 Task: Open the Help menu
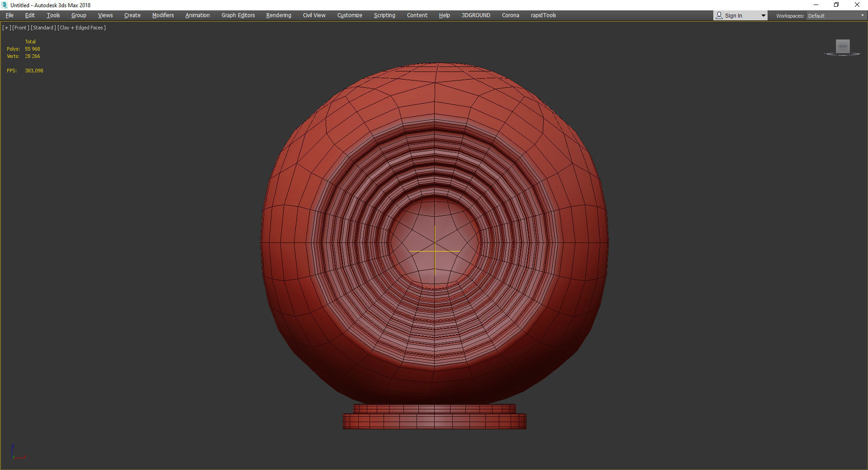(445, 15)
